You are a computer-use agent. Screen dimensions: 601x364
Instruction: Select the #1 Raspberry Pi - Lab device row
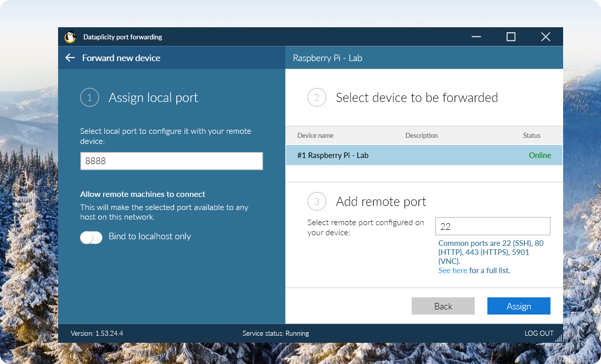(x=424, y=155)
